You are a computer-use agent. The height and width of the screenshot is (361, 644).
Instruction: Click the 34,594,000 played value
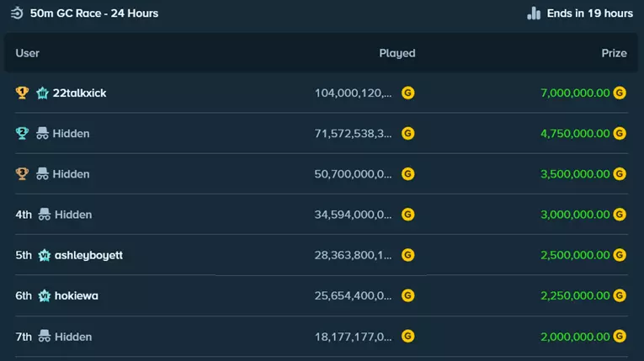[x=354, y=215]
